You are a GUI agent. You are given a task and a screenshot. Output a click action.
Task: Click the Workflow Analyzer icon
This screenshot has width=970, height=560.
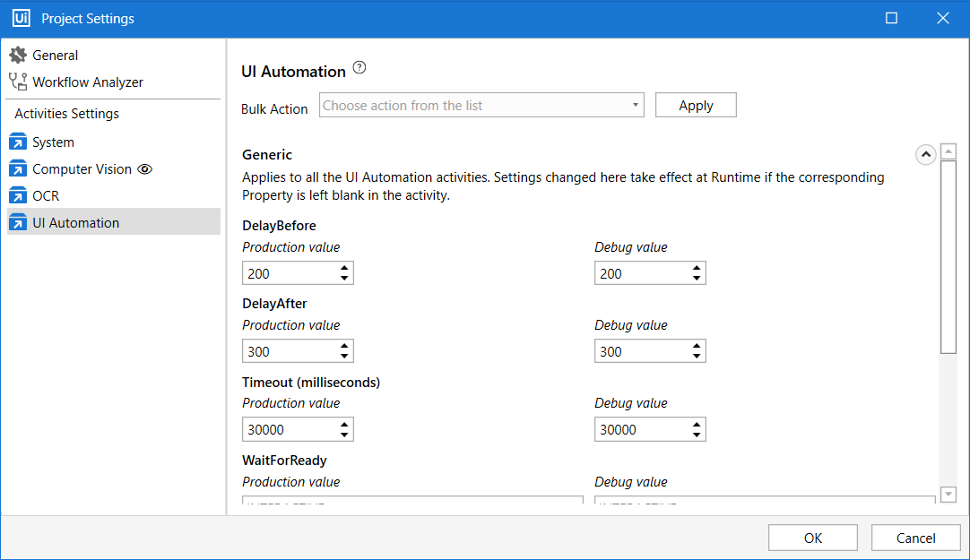[18, 82]
